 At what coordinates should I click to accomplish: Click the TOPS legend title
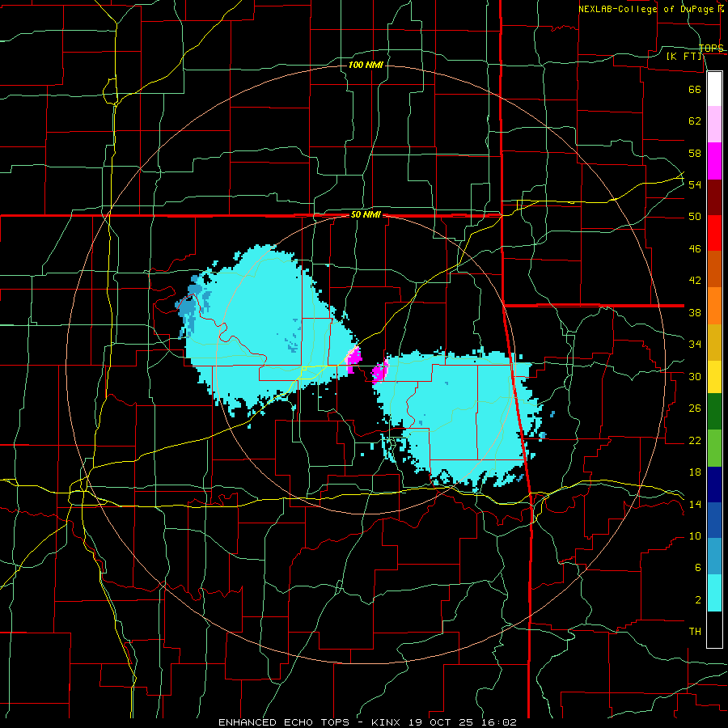(x=711, y=48)
